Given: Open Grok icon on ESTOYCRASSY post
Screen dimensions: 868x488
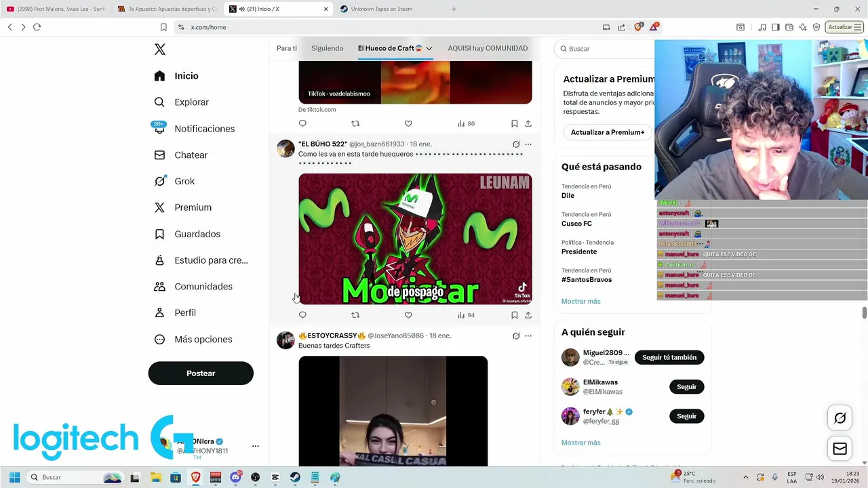Looking at the screenshot, I should [x=516, y=335].
